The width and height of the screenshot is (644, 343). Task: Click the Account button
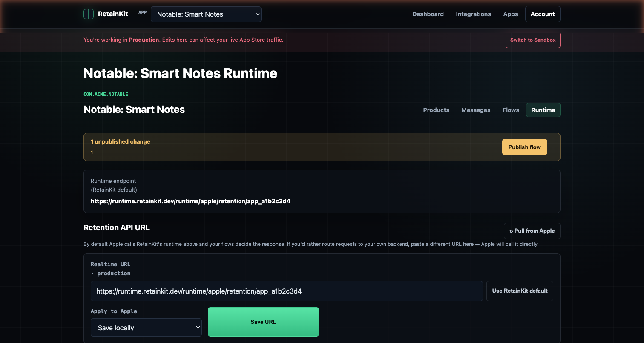tap(543, 14)
